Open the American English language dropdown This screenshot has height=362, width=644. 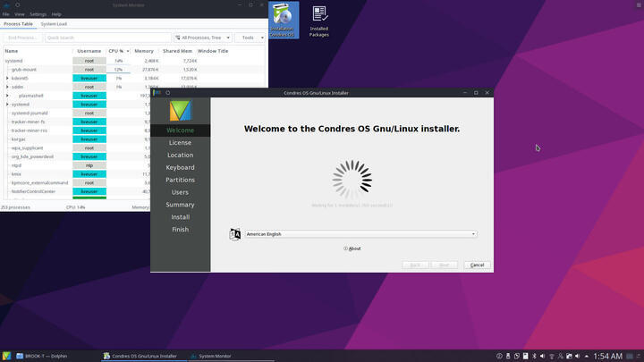coord(361,234)
